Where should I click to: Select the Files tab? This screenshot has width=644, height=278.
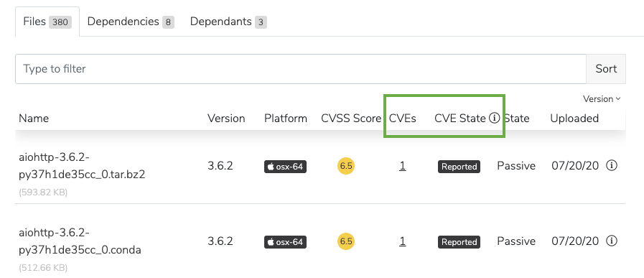(47, 22)
